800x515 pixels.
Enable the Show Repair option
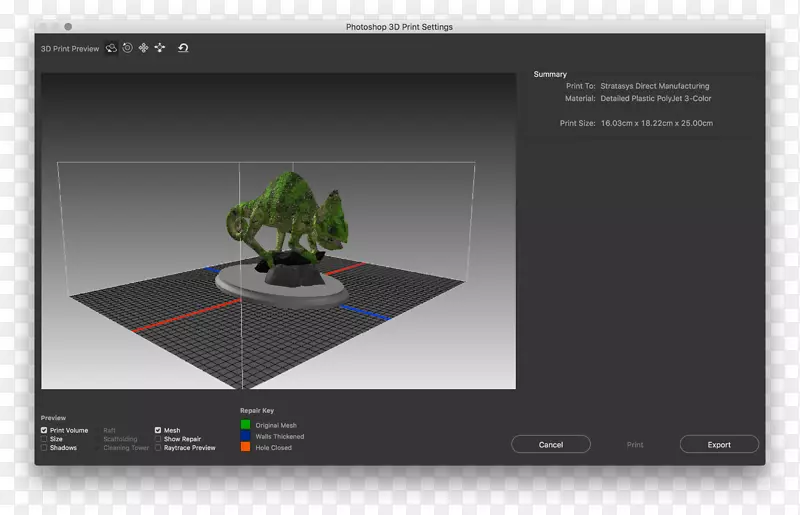158,439
